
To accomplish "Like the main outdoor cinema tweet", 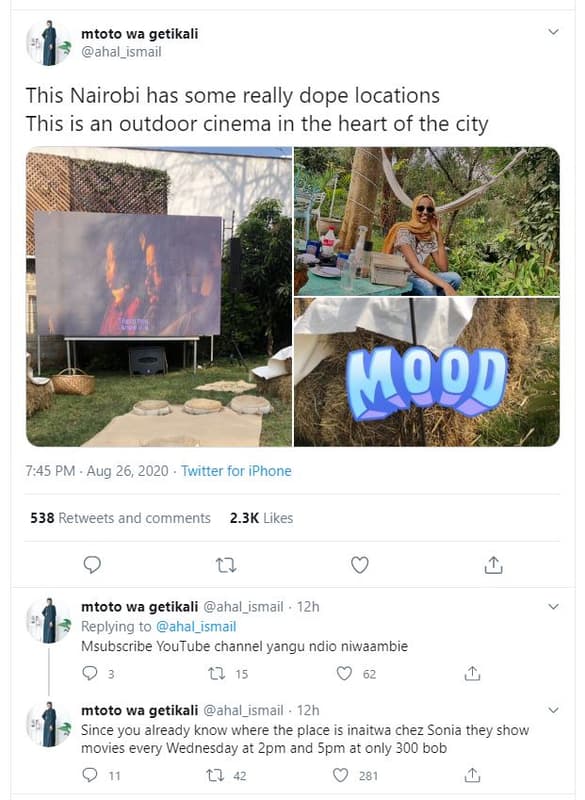I will (x=360, y=565).
